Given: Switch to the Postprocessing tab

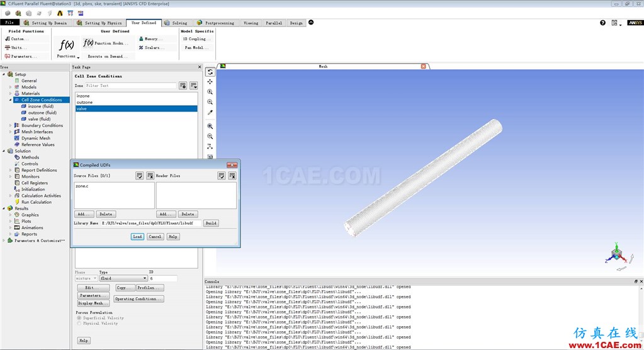Looking at the screenshot, I should click(x=216, y=23).
